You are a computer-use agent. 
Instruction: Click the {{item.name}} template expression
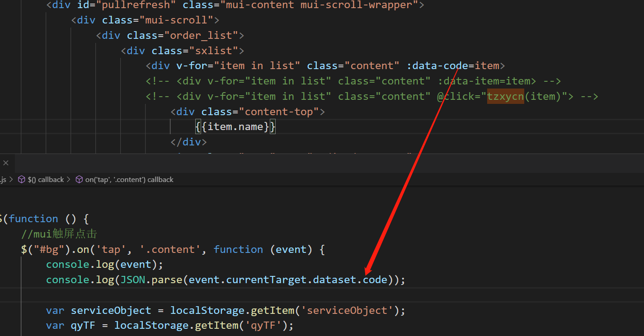point(235,127)
